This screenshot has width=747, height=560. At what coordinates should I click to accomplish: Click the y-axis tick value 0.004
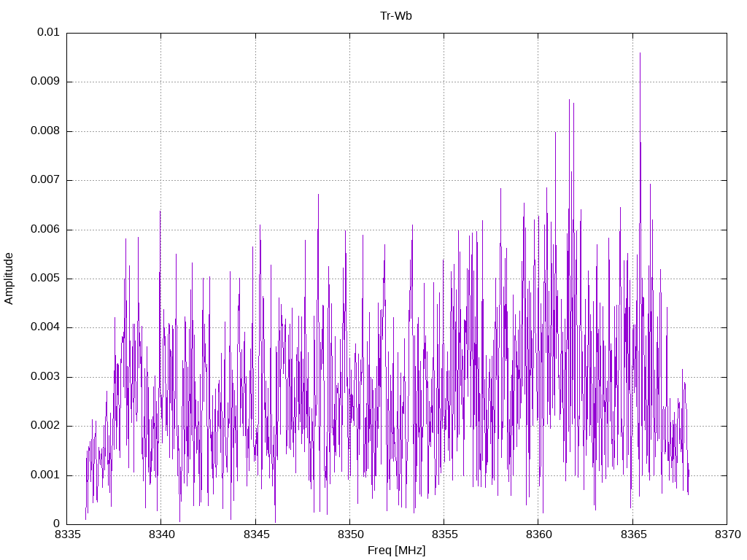click(x=45, y=327)
